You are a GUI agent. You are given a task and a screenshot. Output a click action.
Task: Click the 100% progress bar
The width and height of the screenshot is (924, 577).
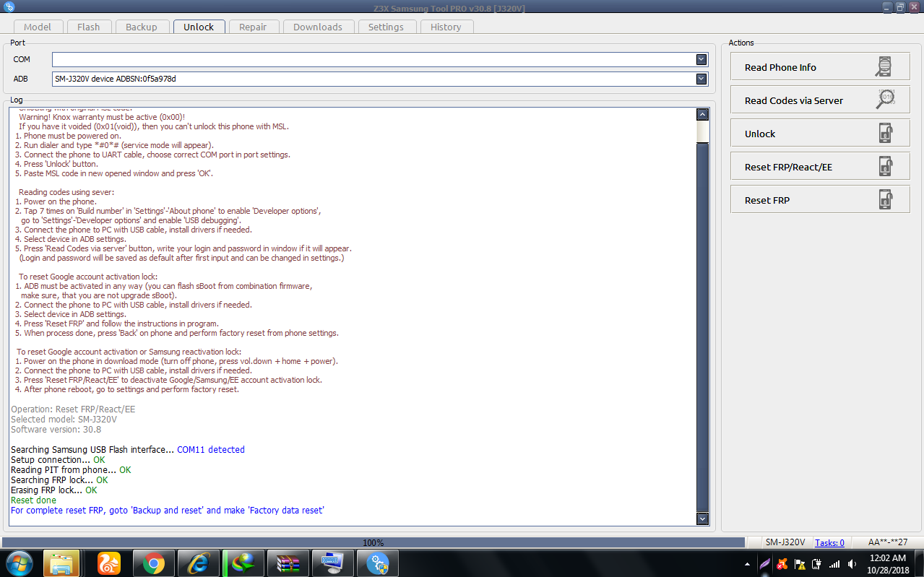[x=374, y=542]
